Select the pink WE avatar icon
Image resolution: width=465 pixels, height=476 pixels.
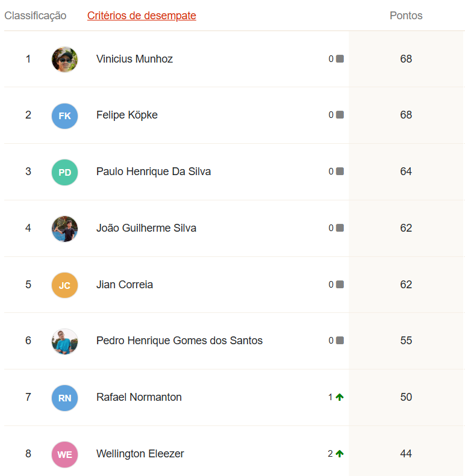pos(64,454)
